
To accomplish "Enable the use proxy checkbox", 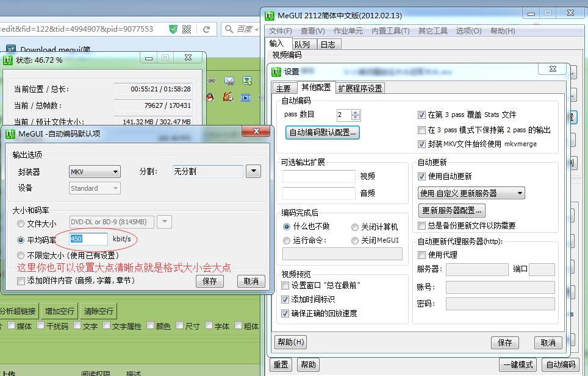I will pyautogui.click(x=421, y=255).
